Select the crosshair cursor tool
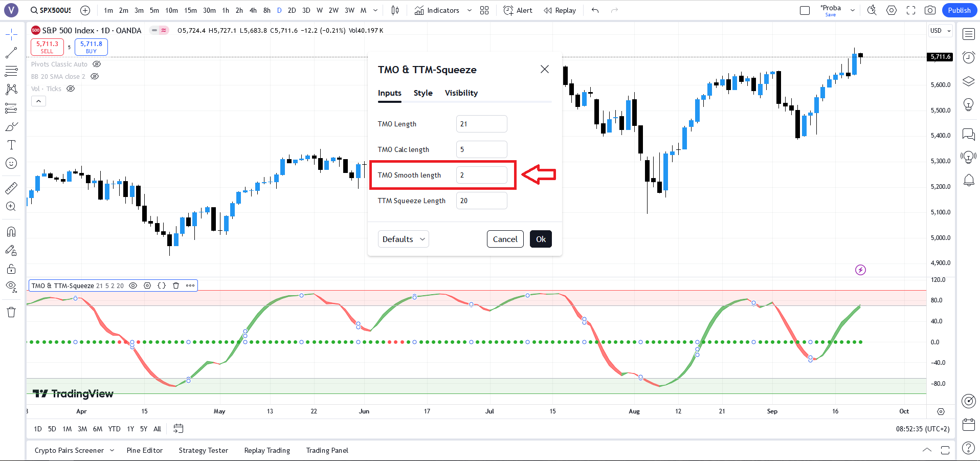The width and height of the screenshot is (980, 461). click(11, 34)
